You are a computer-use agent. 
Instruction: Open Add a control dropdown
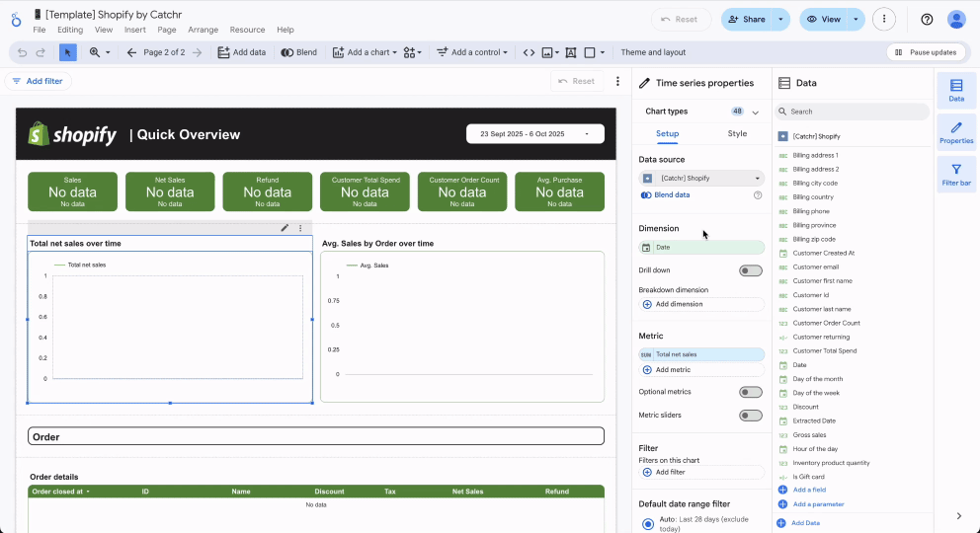pyautogui.click(x=472, y=52)
